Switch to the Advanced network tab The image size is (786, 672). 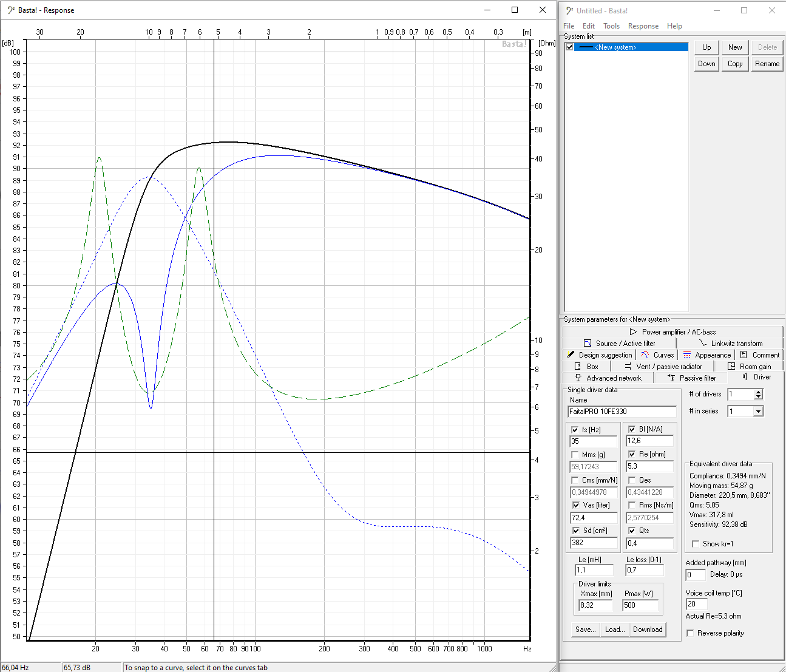click(608, 378)
